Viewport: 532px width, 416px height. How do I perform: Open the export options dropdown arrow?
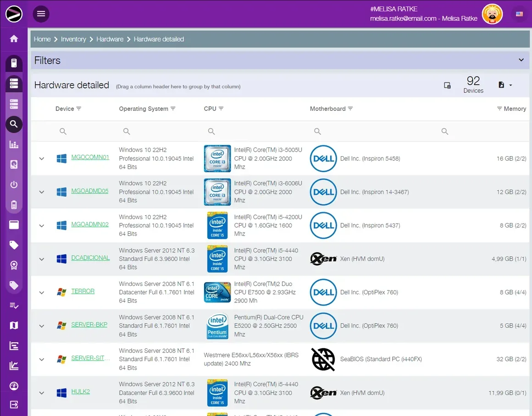[x=510, y=85]
